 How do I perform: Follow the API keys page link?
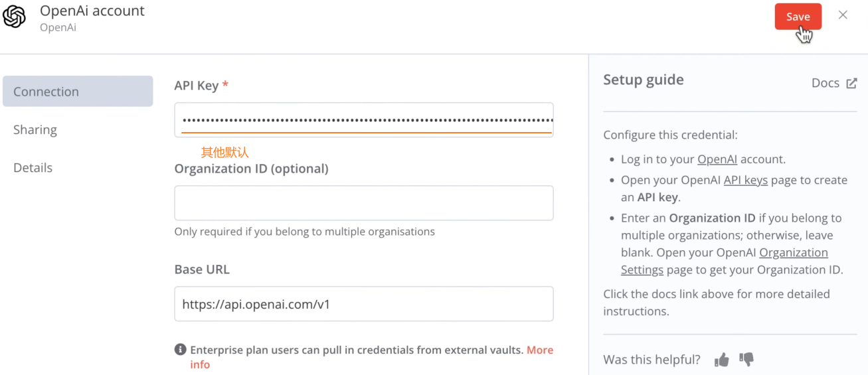(745, 180)
